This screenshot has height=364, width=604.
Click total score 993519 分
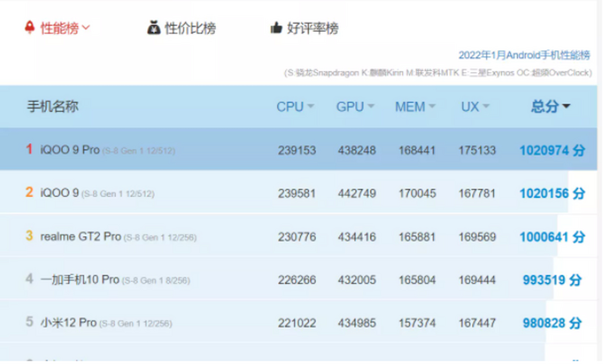pyautogui.click(x=552, y=280)
